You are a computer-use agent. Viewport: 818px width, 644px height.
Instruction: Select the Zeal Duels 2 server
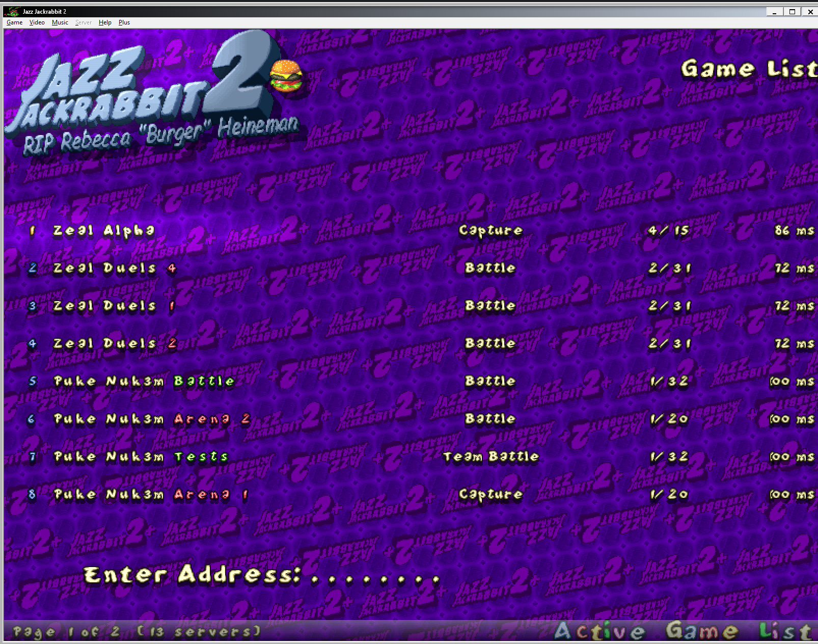tap(115, 343)
